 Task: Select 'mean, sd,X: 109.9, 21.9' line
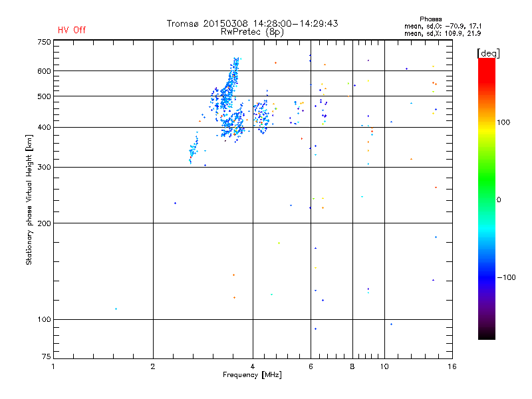[443, 33]
